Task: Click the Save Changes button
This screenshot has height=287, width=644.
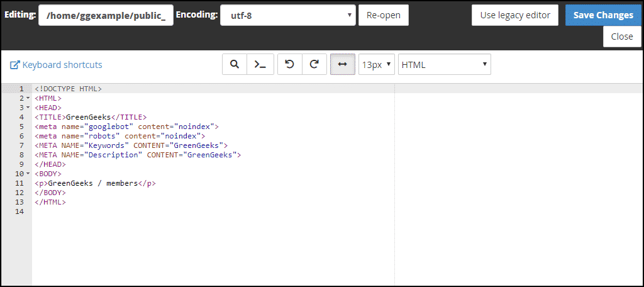Action: (x=603, y=15)
